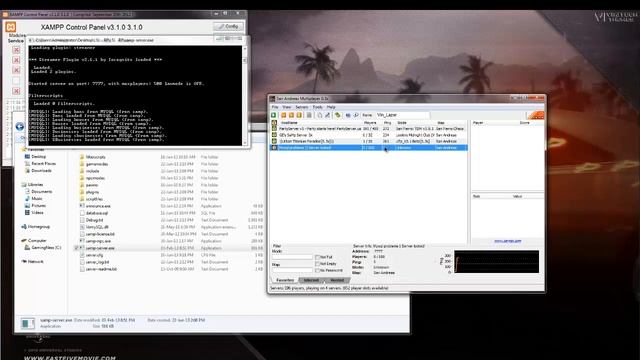Click the gray server properties icon in SA-MP toolbar
This screenshot has width=640, height=360.
click(309, 115)
